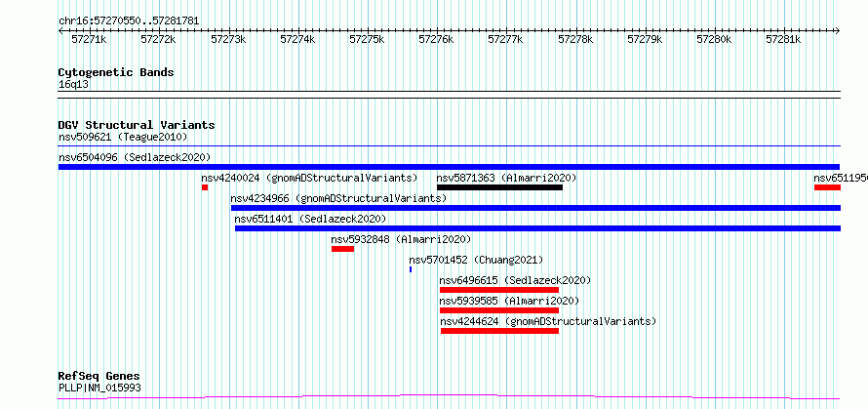The width and height of the screenshot is (868, 409).
Task: Click the blue nsv4234966 variant bar
Action: click(x=535, y=208)
